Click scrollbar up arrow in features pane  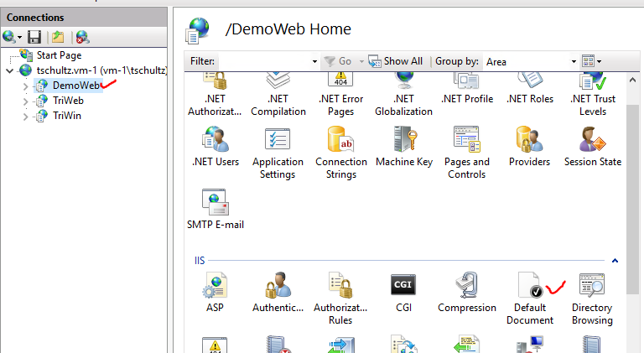click(632, 80)
